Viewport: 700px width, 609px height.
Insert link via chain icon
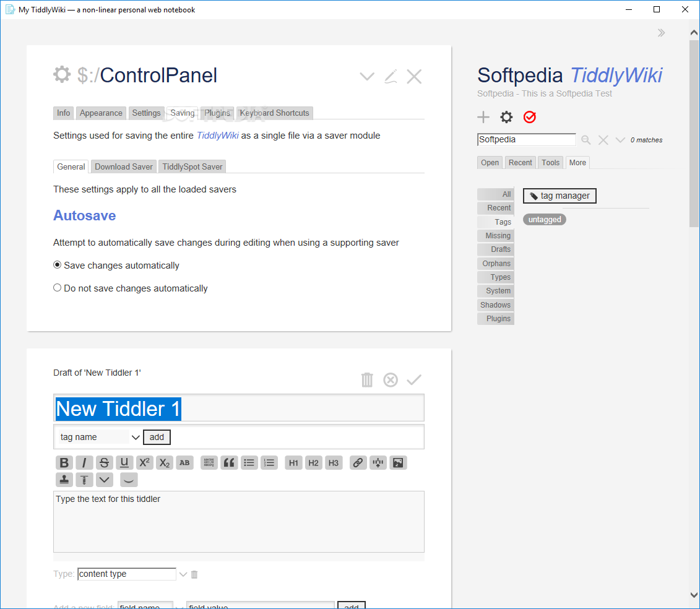coord(358,462)
